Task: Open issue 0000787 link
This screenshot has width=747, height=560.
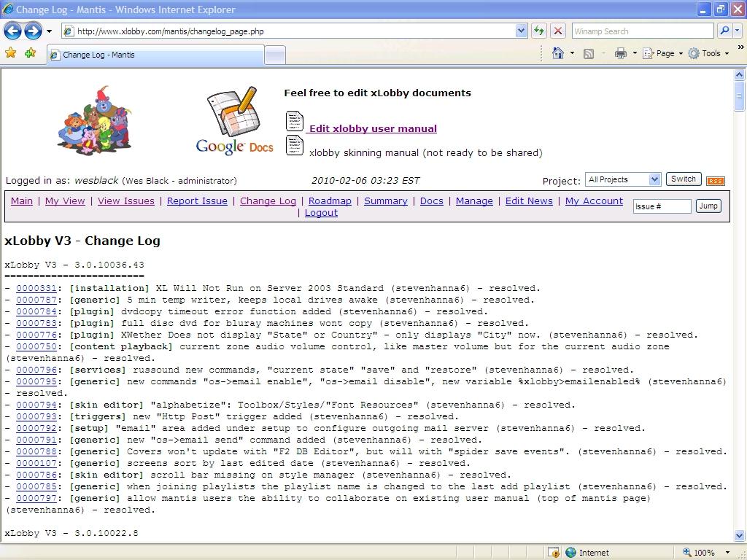Action: 36,300
